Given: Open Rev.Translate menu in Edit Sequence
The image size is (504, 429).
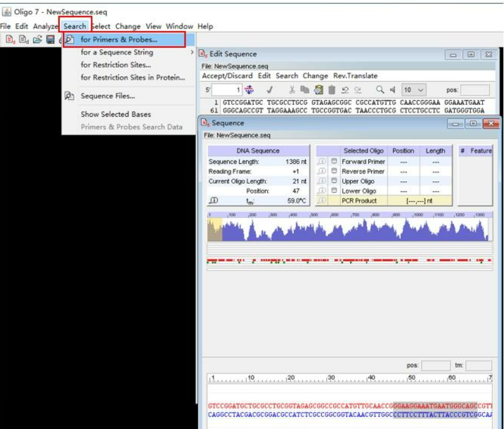Looking at the screenshot, I should (x=355, y=76).
